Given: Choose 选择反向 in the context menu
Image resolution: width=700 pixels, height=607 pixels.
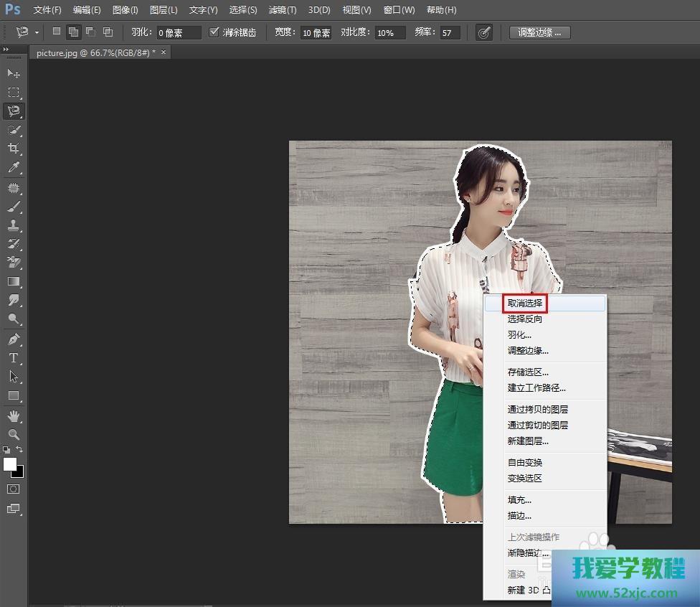Looking at the screenshot, I should [x=525, y=319].
